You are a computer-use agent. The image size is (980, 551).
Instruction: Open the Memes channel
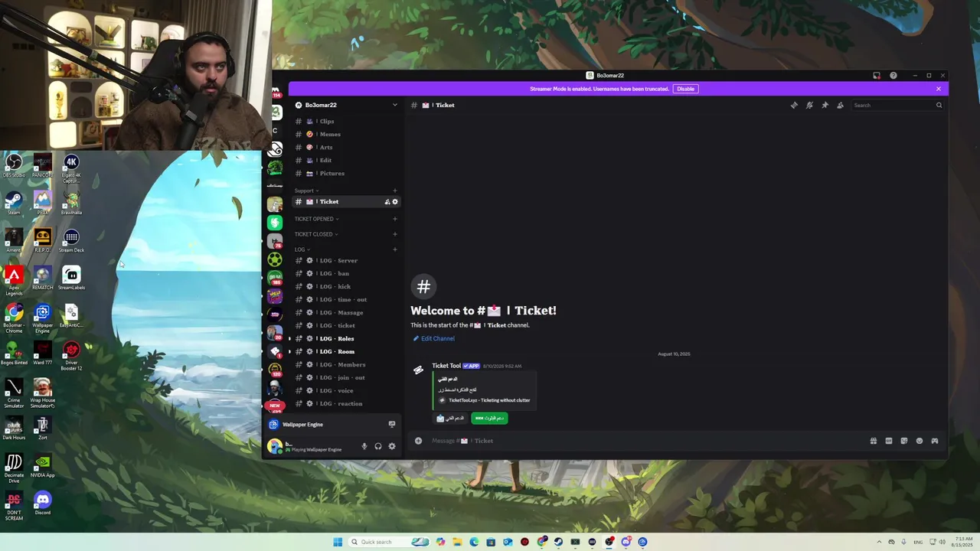tap(345, 134)
